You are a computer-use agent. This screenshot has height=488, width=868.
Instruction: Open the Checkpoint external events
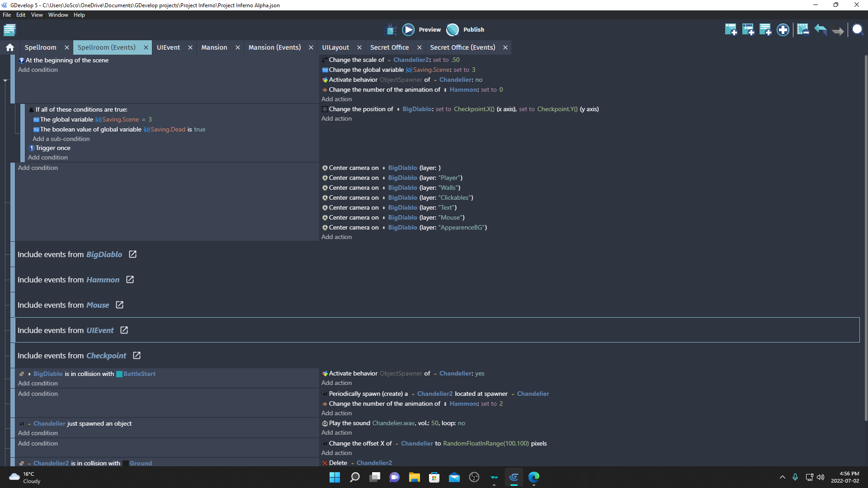[137, 356]
